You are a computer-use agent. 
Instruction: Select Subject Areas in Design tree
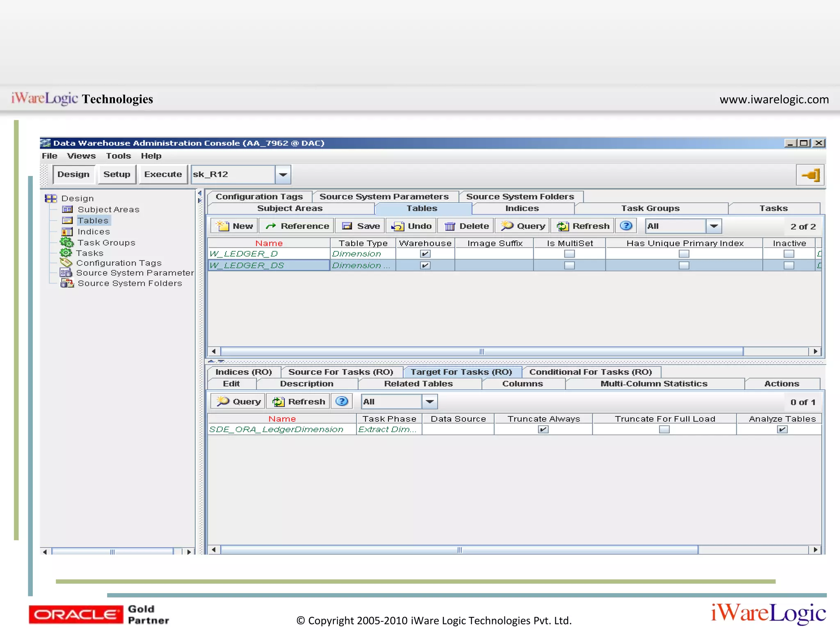[x=108, y=210]
